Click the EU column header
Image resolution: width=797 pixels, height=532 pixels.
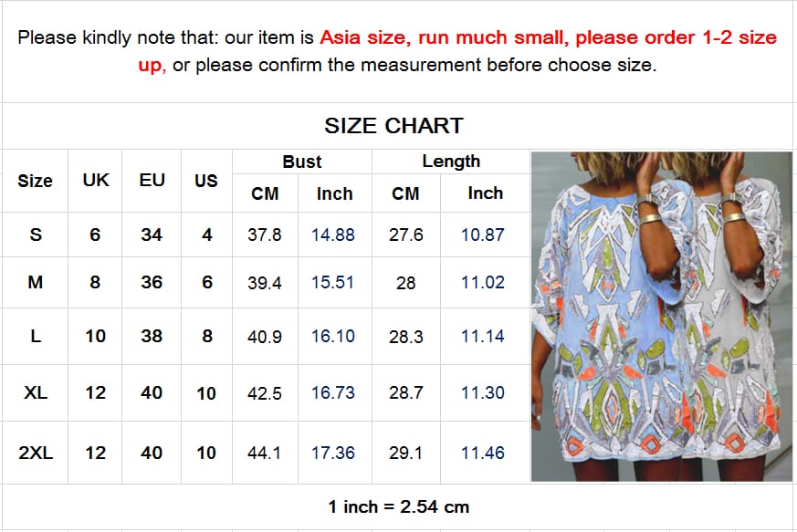(x=152, y=180)
